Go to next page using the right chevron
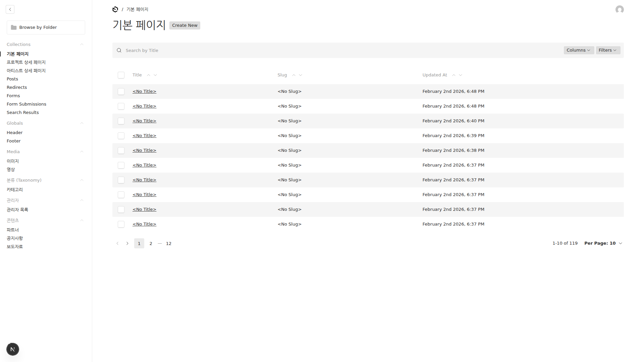 pos(127,243)
